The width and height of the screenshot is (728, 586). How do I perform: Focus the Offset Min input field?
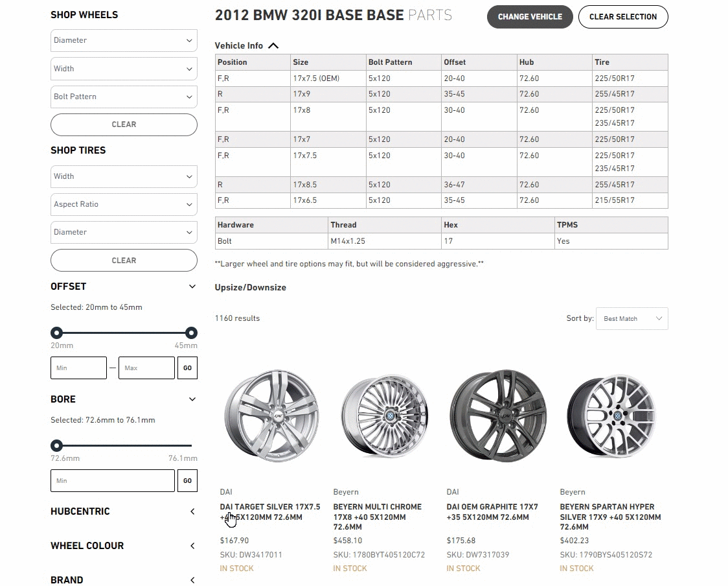pyautogui.click(x=78, y=368)
